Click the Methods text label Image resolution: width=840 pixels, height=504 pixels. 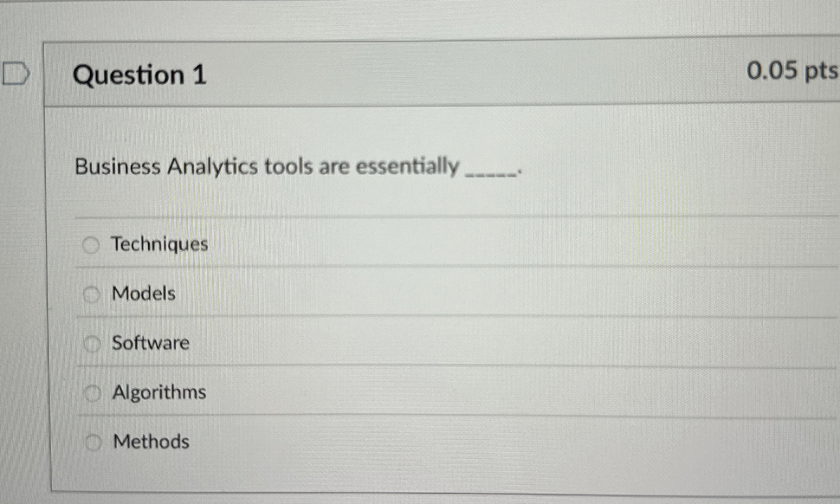[x=151, y=442]
